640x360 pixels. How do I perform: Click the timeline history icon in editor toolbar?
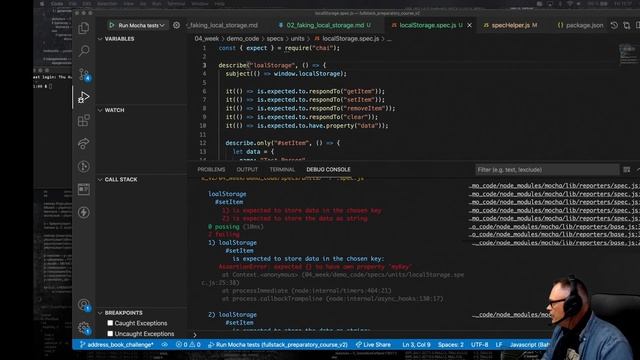point(614,25)
